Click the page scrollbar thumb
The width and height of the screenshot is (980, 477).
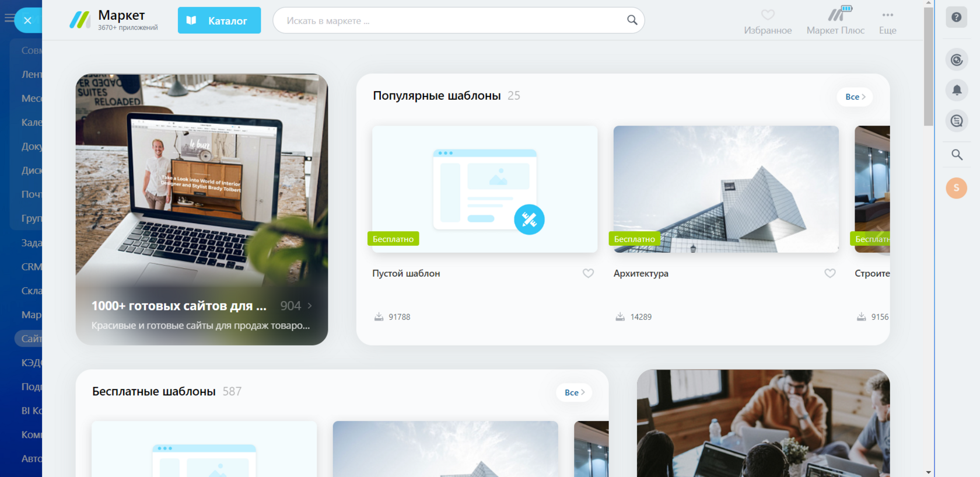[x=929, y=66]
